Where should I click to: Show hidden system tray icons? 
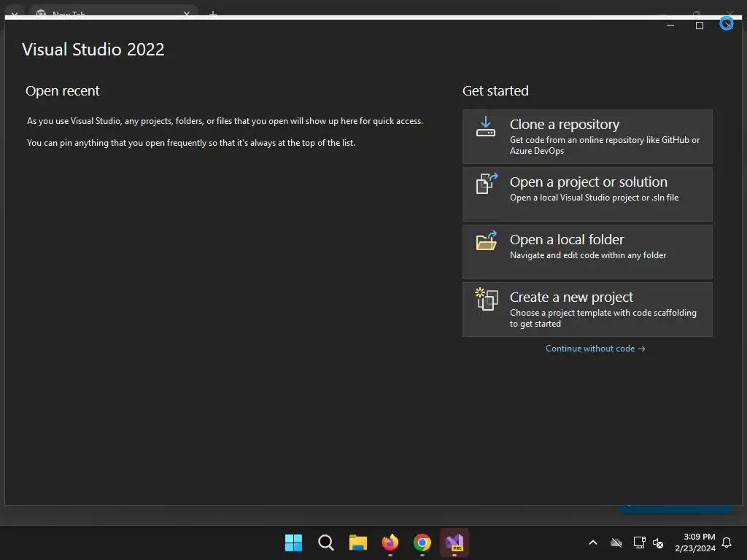pyautogui.click(x=593, y=542)
